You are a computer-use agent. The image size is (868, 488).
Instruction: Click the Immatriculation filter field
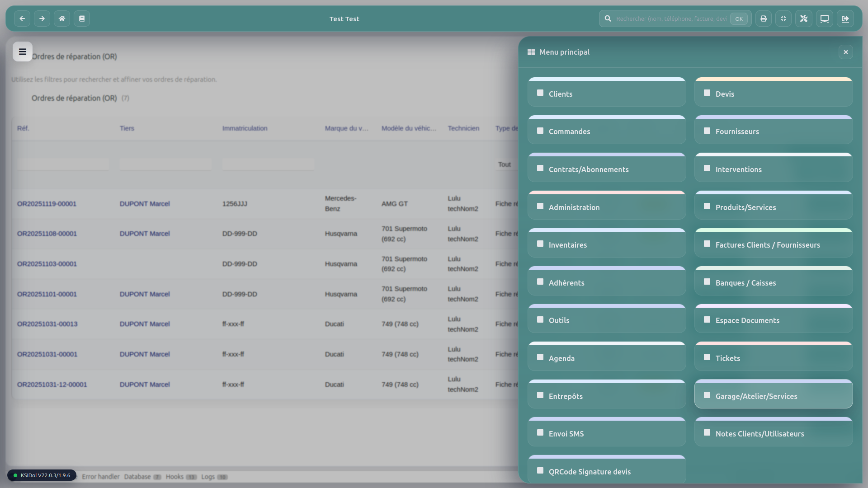268,164
